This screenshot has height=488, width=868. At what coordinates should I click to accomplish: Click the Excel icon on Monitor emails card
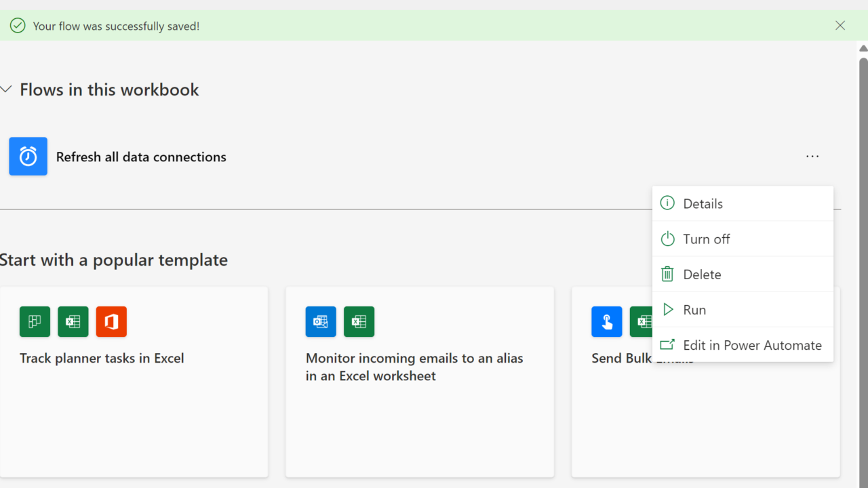click(359, 322)
